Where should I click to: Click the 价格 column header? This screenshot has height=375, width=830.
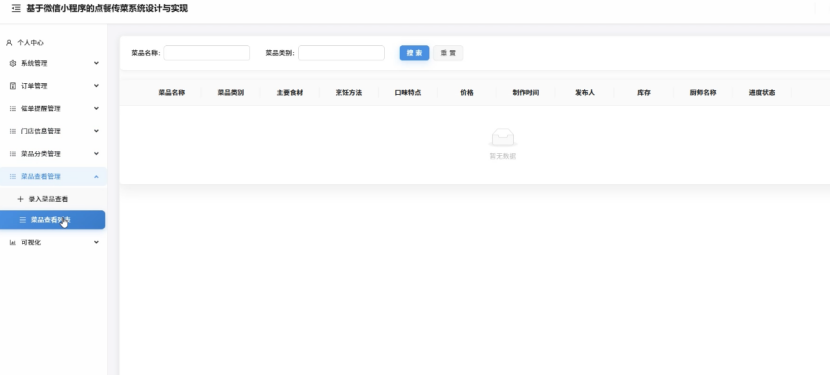pyautogui.click(x=467, y=93)
